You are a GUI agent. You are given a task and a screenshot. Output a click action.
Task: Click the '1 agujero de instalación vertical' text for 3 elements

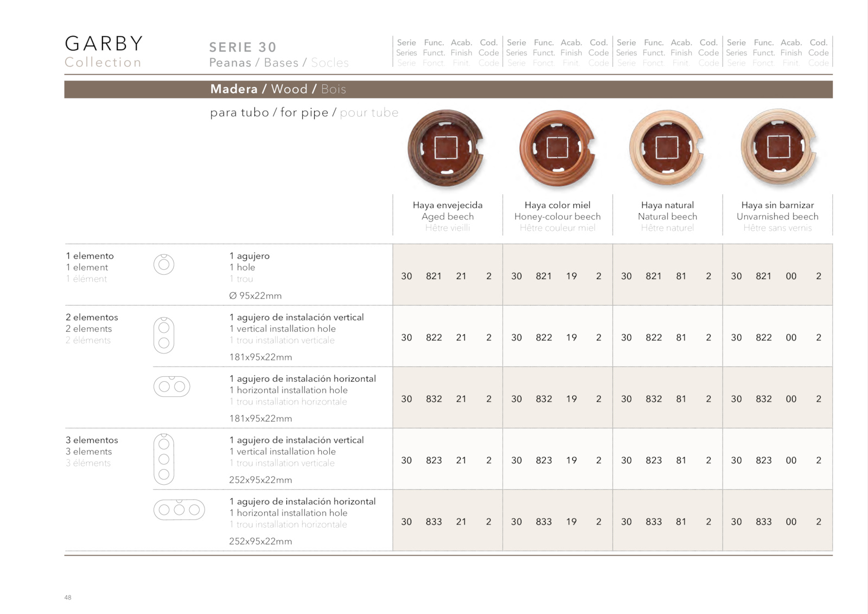tap(296, 440)
